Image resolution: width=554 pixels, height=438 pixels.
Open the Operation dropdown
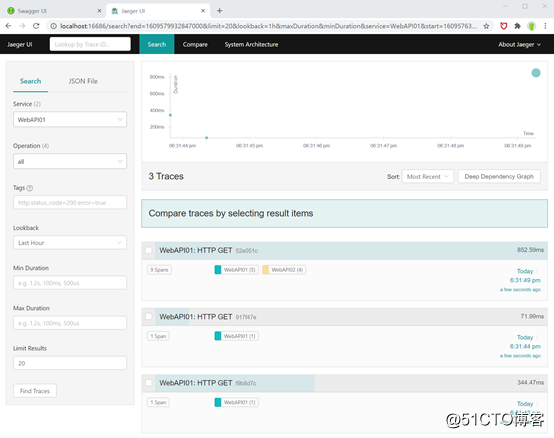click(70, 161)
